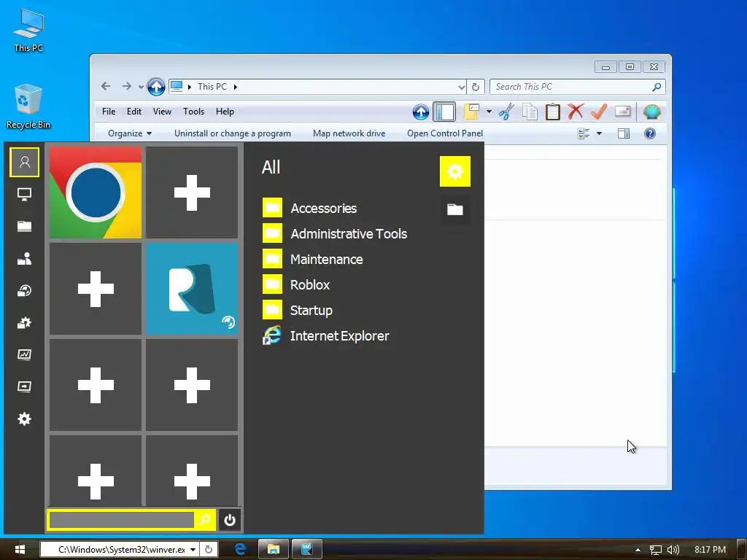Expand the taskbar address dropdown arrow

(x=193, y=550)
